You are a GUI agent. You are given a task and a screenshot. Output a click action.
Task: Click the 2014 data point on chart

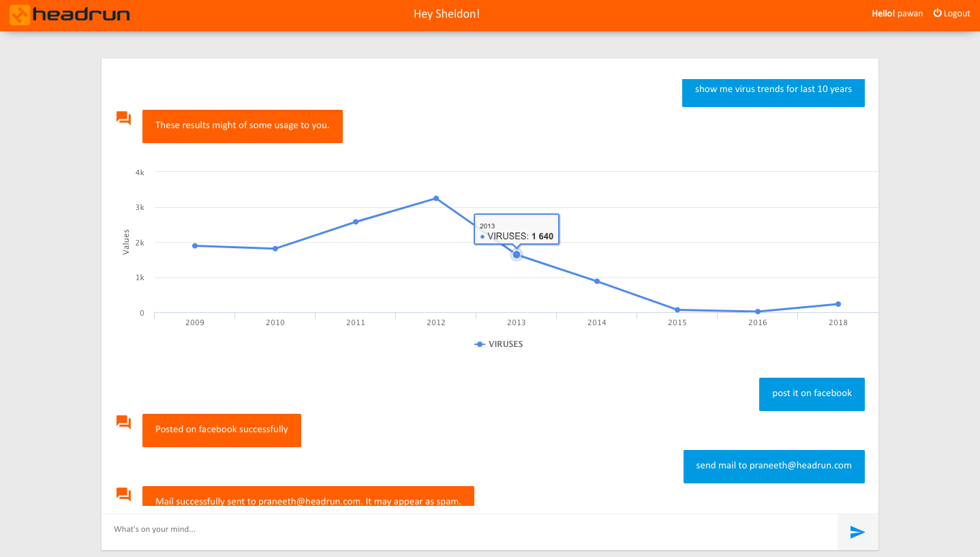tap(597, 281)
